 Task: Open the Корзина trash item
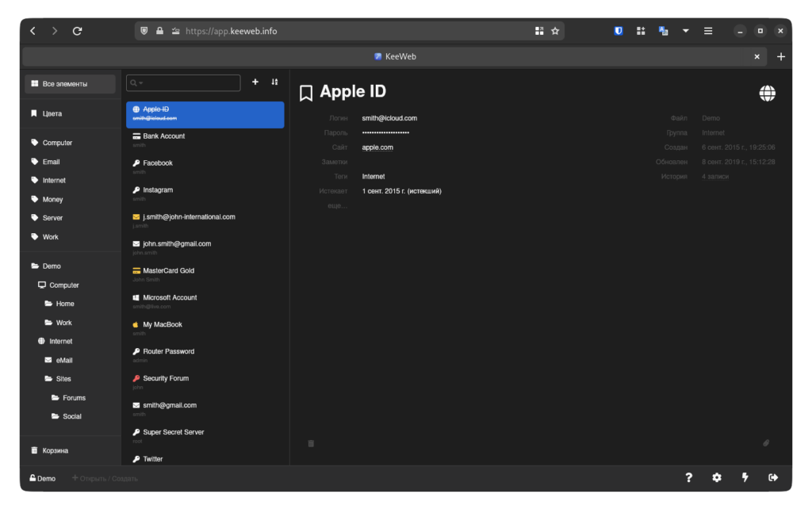pos(55,450)
